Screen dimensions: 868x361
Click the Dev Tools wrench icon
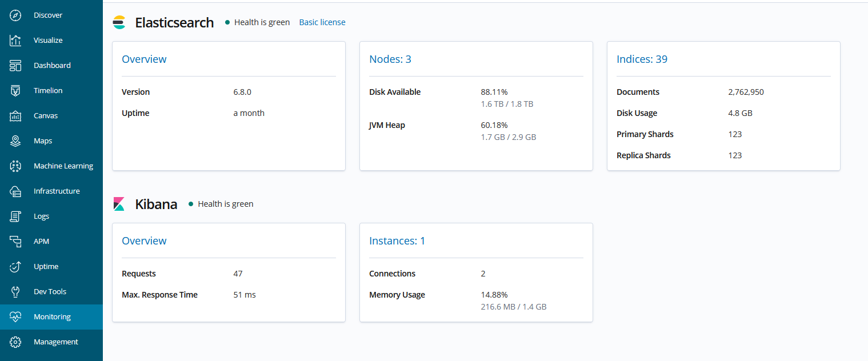click(x=15, y=292)
